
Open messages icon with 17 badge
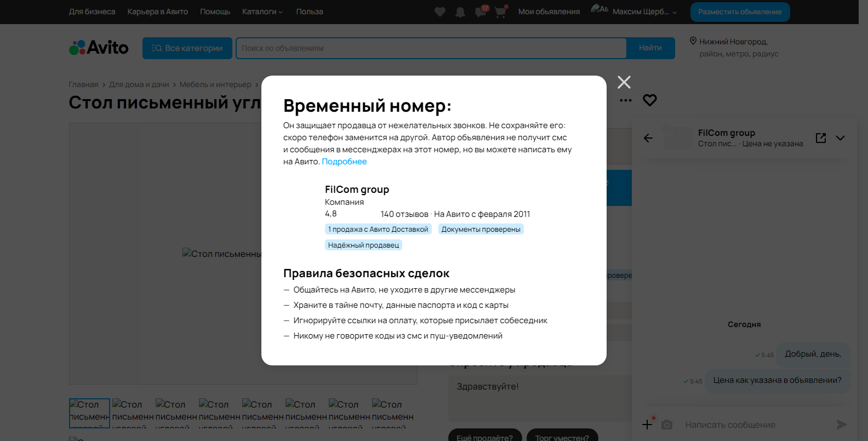point(481,12)
